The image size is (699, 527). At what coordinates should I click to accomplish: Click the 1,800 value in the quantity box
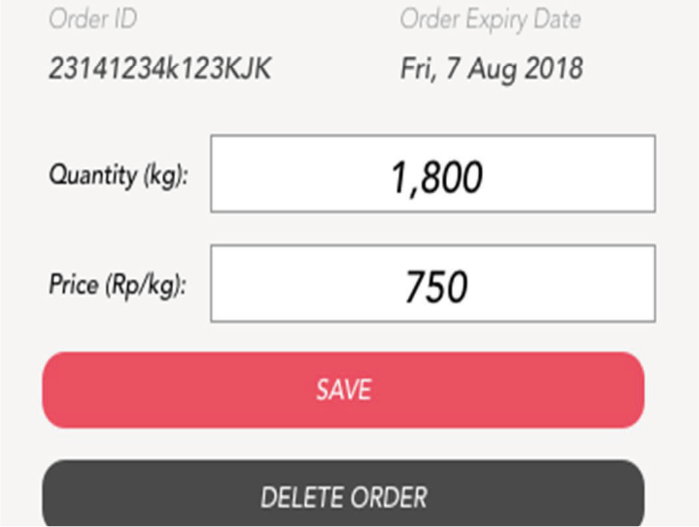(x=437, y=177)
